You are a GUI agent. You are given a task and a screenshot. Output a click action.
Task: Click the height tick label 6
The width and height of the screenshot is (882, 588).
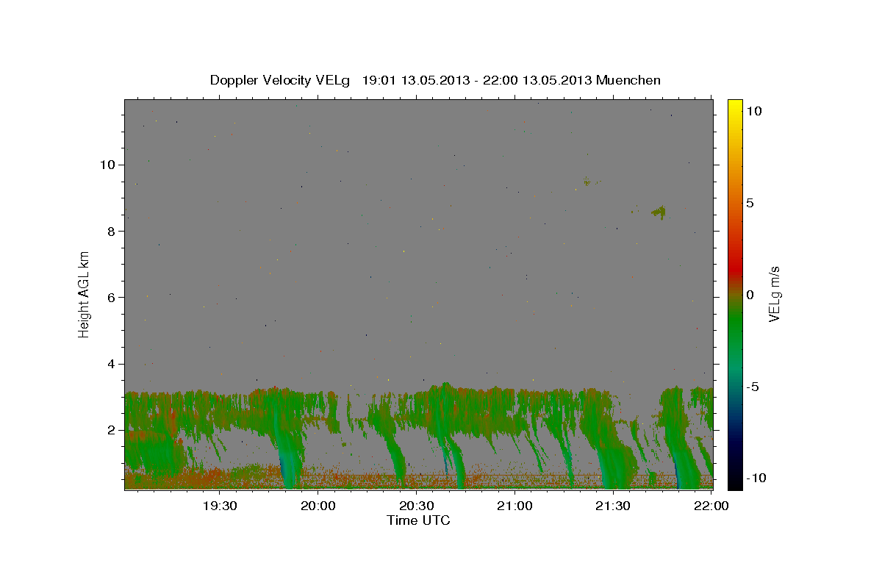point(112,298)
